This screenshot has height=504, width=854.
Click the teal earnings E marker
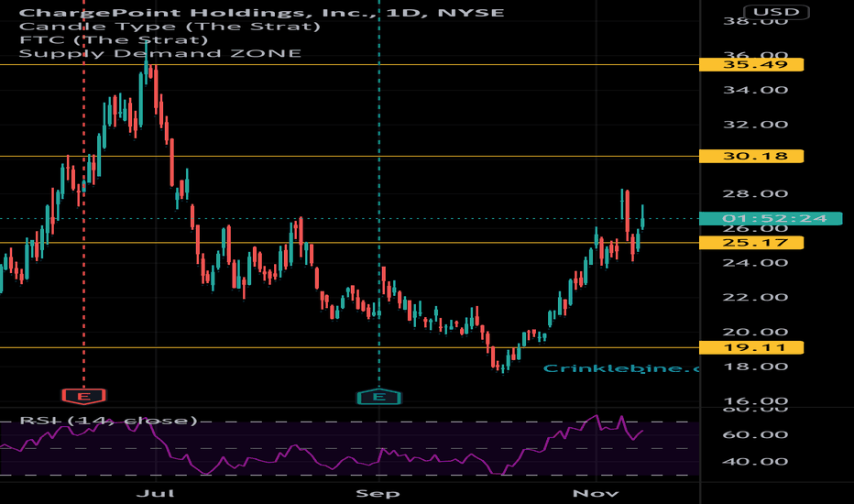[379, 397]
